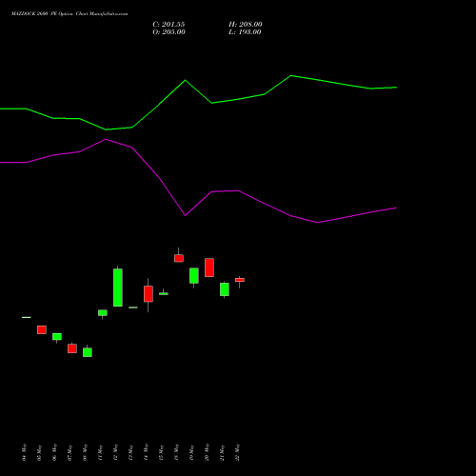476x476 pixels.
Task: Click the 07 May date label
Action: click(x=70, y=452)
